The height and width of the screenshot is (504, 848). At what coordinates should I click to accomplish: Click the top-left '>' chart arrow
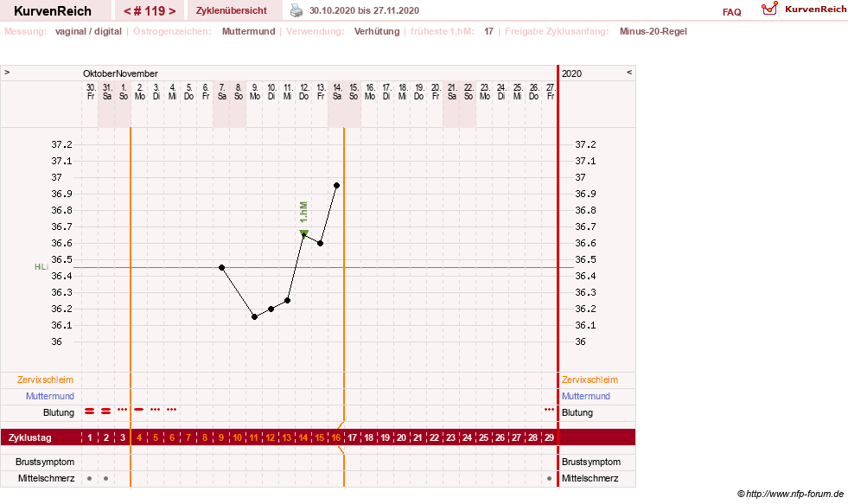tap(7, 72)
